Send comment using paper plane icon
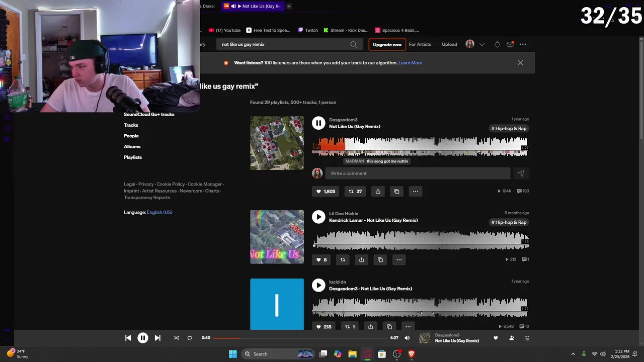The height and width of the screenshot is (362, 644). 521,173
